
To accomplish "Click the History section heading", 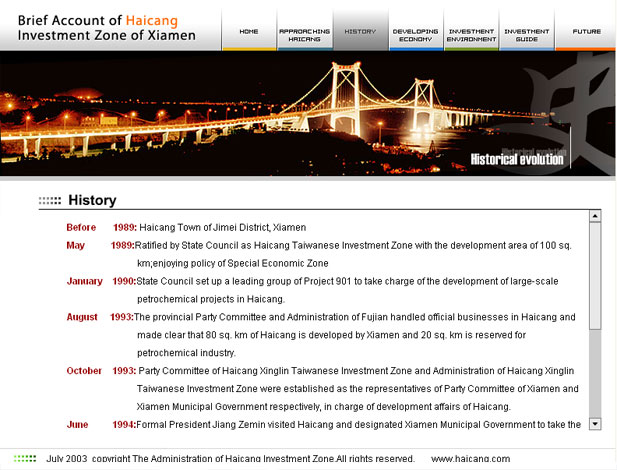I will pos(92,200).
